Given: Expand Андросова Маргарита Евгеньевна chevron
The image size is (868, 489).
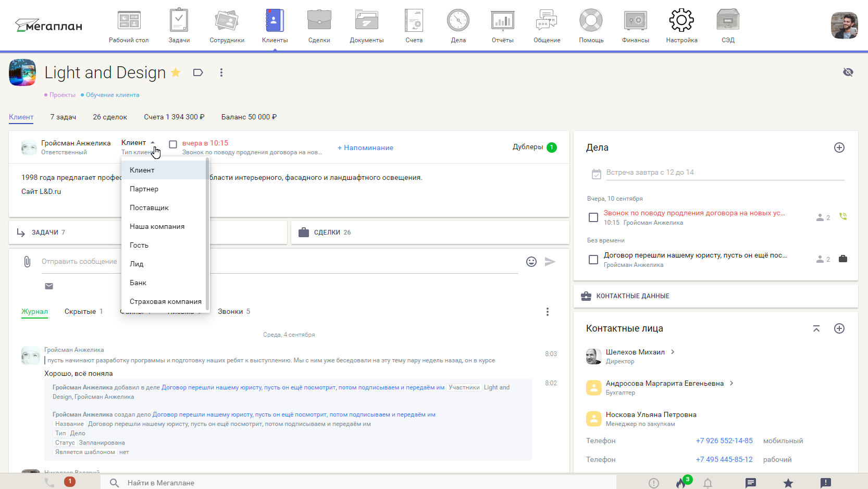Looking at the screenshot, I should [731, 383].
